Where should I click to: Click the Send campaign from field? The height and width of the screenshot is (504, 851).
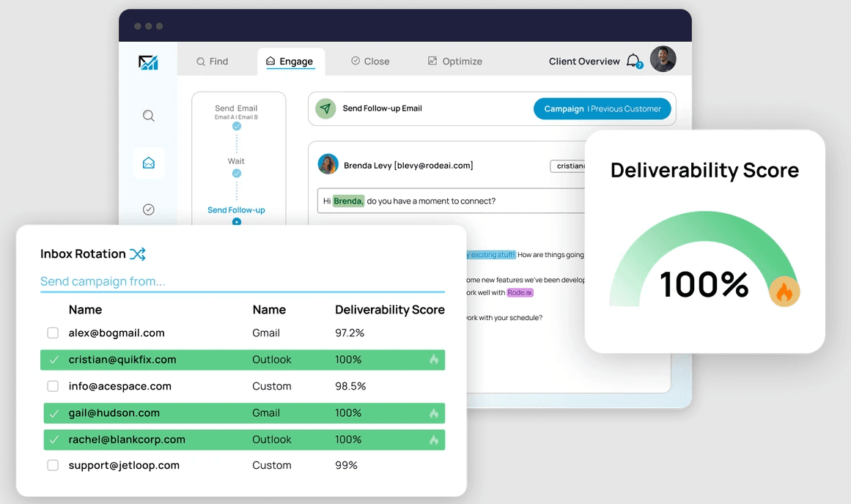101,281
